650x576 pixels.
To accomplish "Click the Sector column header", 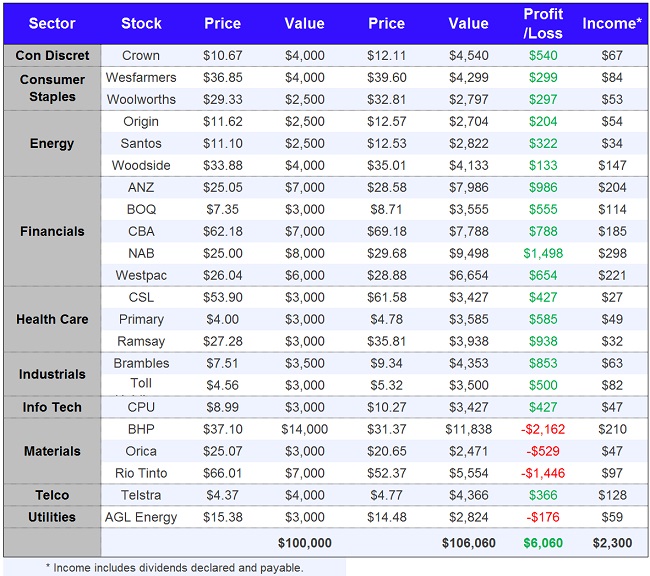I will click(52, 23).
